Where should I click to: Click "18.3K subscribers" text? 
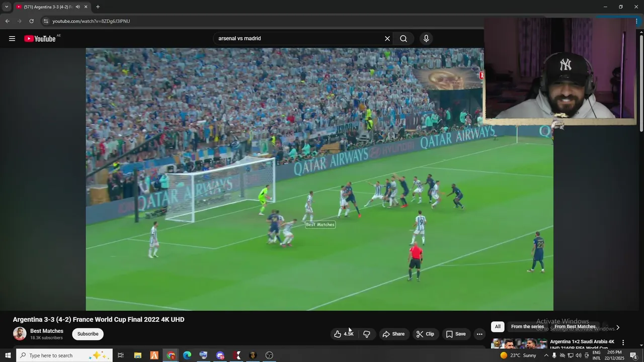click(x=46, y=338)
